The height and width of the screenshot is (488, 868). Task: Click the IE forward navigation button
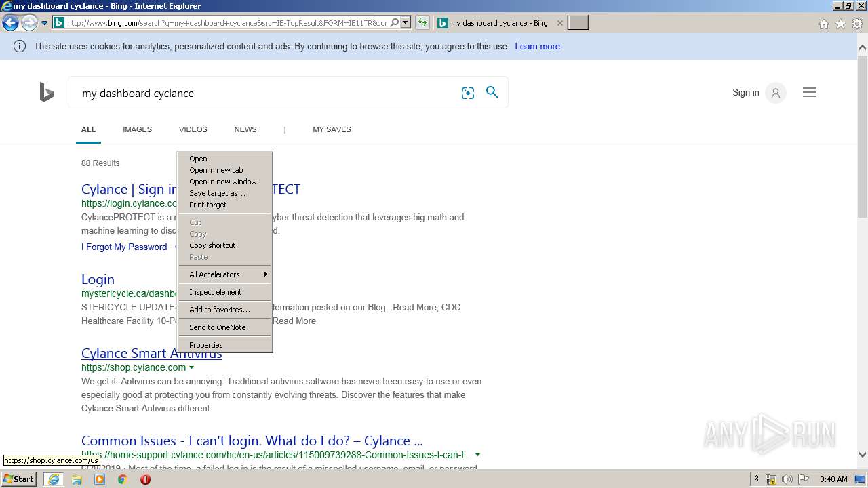point(29,23)
